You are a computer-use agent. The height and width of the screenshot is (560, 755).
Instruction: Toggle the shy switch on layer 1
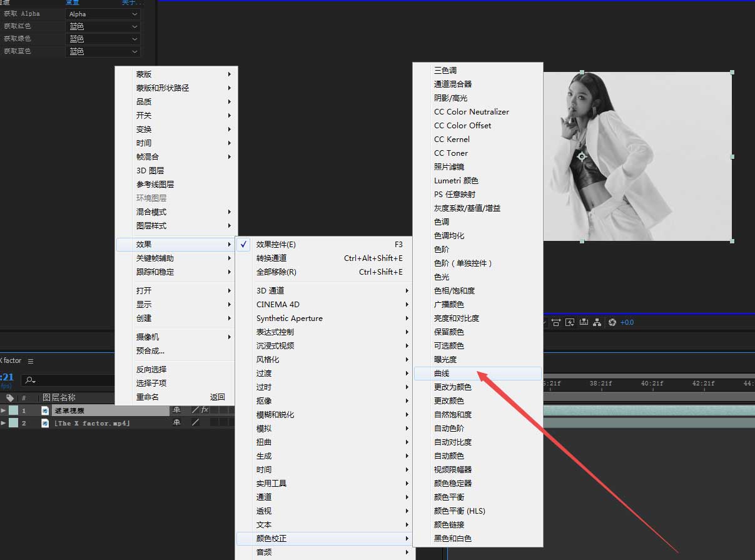(177, 410)
